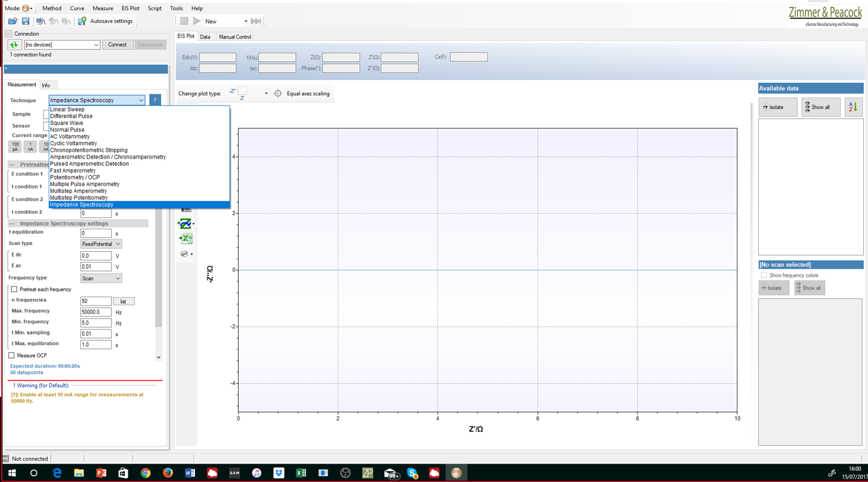Click the list button beside n frequencies
Viewport: 868px width, 482px height.
point(124,301)
